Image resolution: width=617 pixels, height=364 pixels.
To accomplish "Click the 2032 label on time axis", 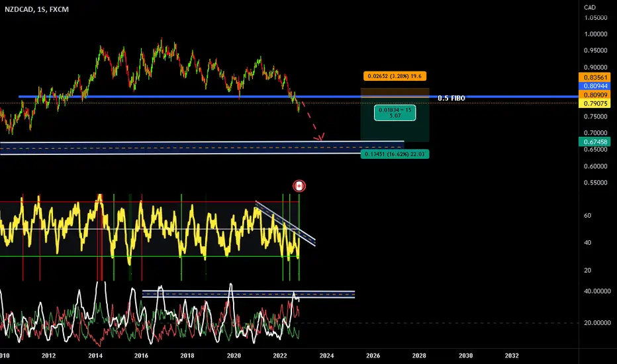I will 512,356.
